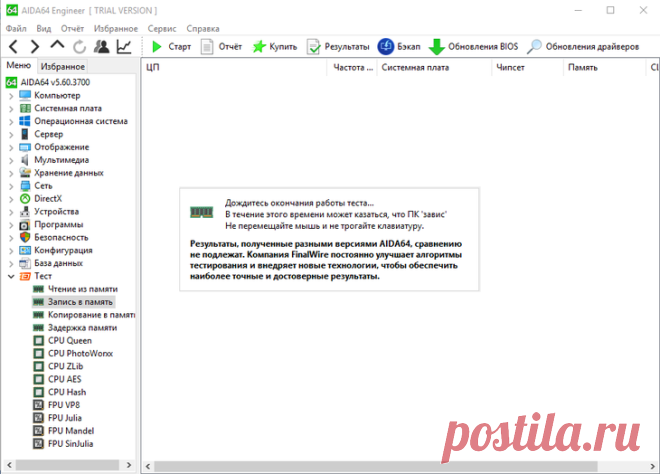Viewport: 660px width, 474px height.
Task: Select the CPU AES benchmark
Action: pyautogui.click(x=57, y=379)
